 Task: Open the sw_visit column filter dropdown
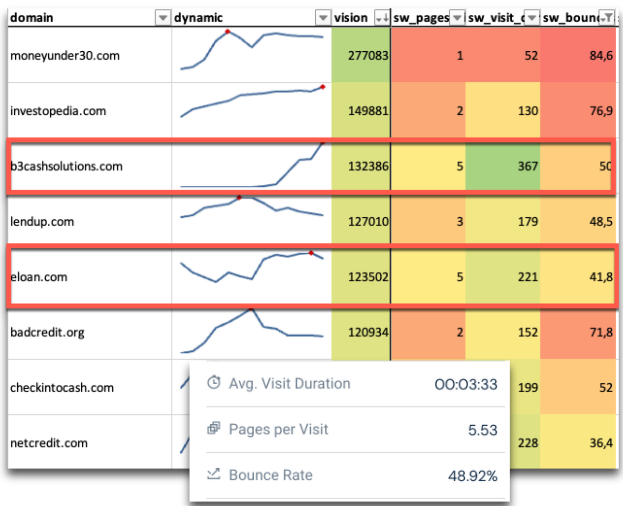(x=532, y=18)
